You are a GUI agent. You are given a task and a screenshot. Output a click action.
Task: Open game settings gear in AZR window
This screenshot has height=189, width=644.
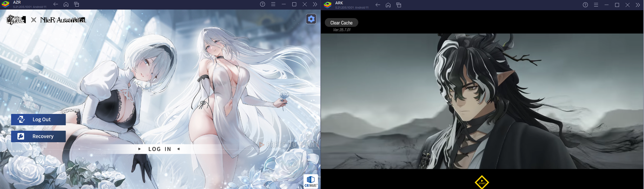[x=311, y=19]
